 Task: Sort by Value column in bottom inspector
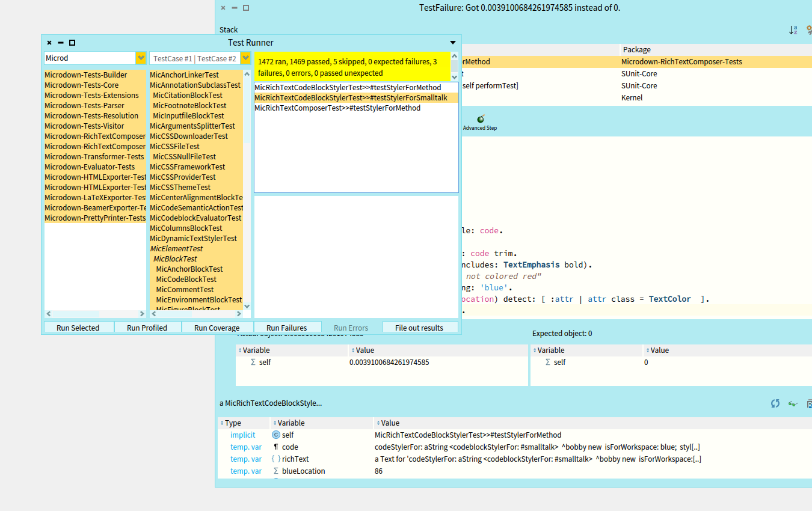tap(592, 423)
